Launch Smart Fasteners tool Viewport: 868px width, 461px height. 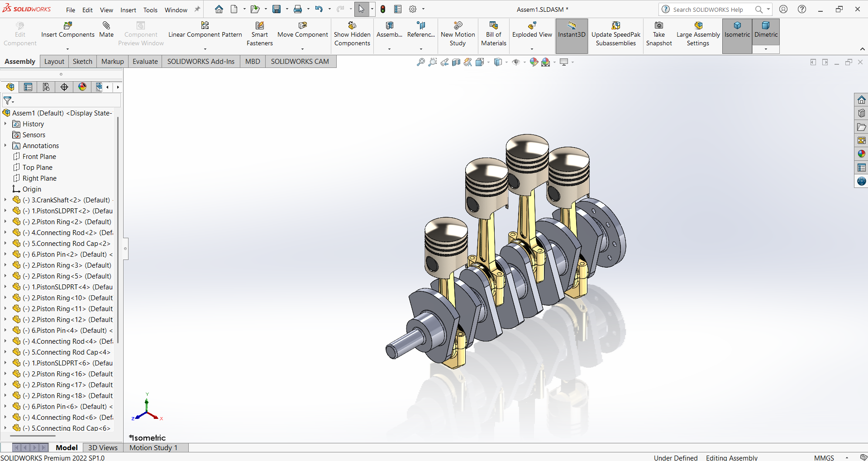point(260,34)
